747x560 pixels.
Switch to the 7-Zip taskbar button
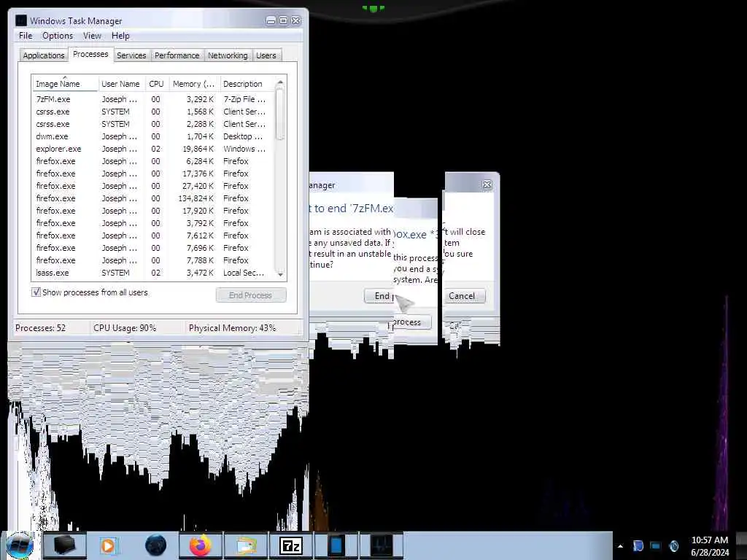pyautogui.click(x=291, y=545)
